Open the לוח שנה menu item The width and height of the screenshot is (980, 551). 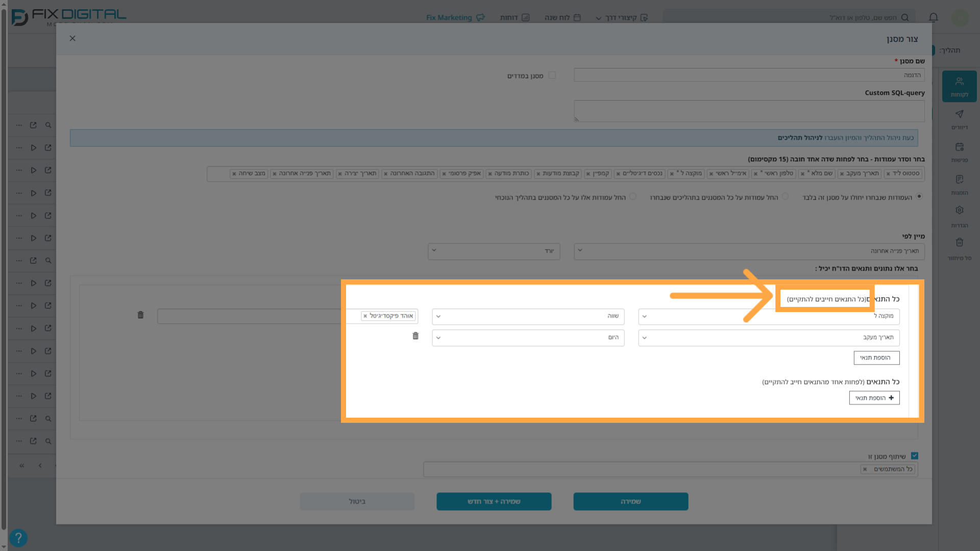click(x=562, y=17)
